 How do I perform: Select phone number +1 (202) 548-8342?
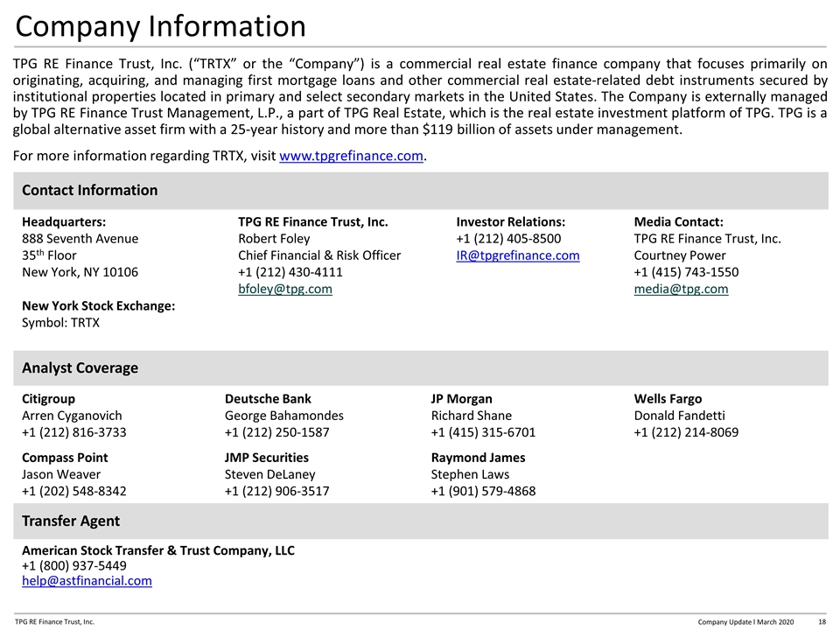click(73, 491)
